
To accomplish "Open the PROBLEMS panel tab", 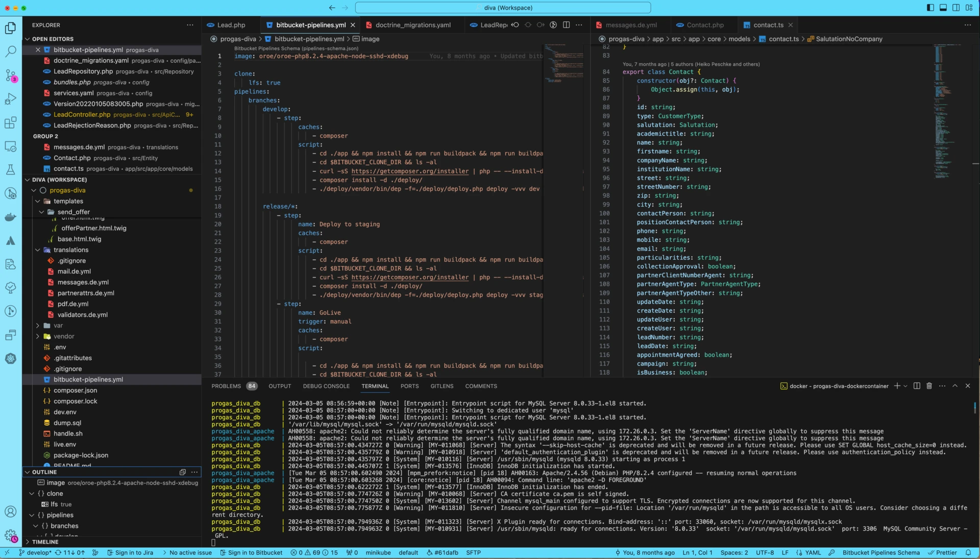I will 227,386.
